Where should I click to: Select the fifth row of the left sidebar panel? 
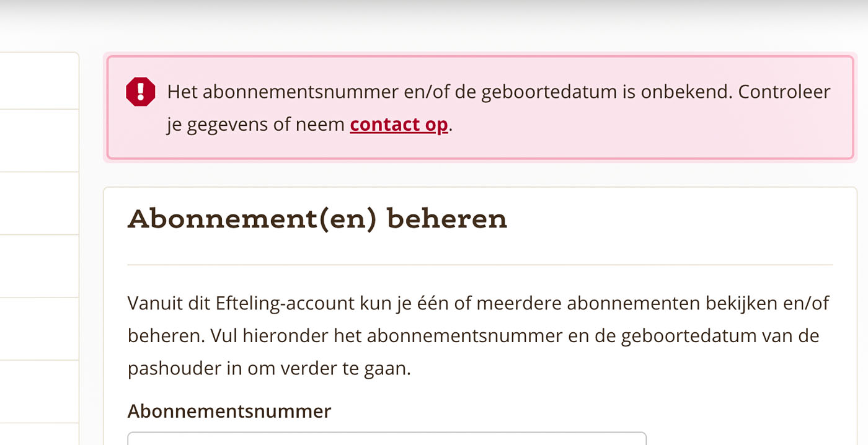click(39, 328)
